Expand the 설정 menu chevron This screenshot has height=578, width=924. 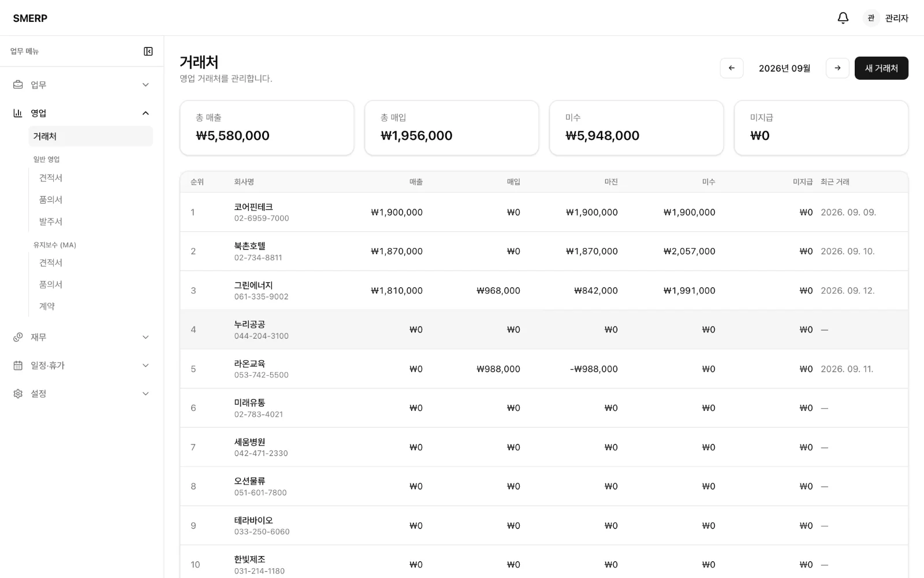[x=146, y=394]
